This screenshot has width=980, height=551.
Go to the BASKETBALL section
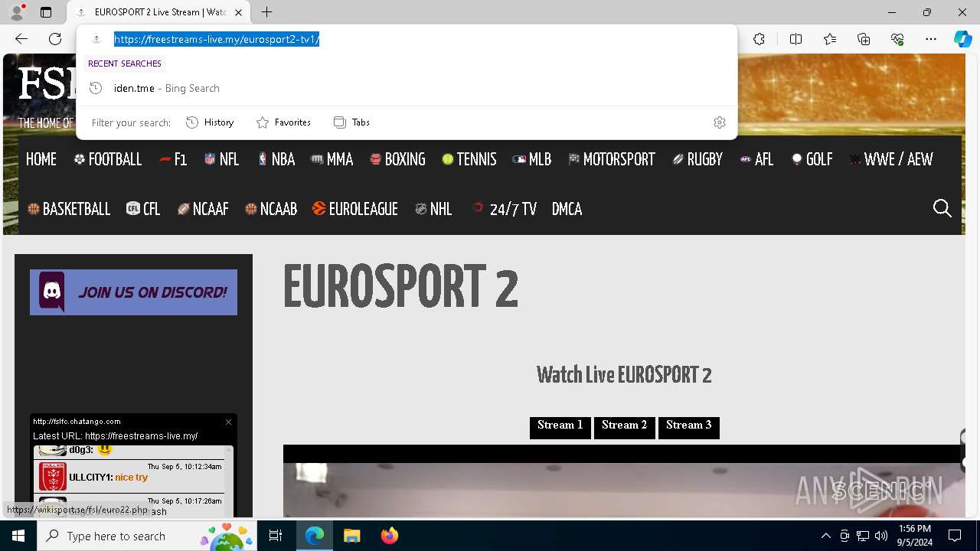coord(69,209)
